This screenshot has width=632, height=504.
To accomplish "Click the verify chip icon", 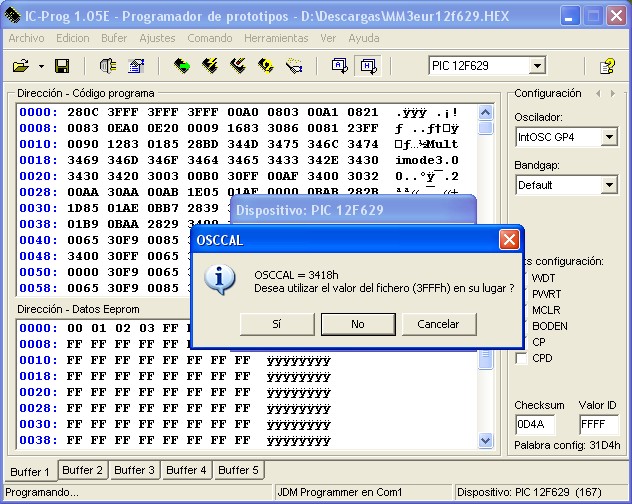I will pos(266,66).
